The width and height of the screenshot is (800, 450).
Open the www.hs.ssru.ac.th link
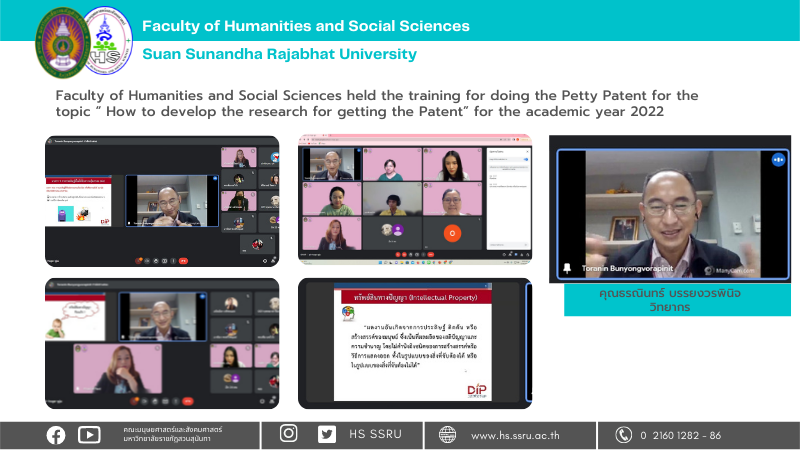click(x=515, y=435)
